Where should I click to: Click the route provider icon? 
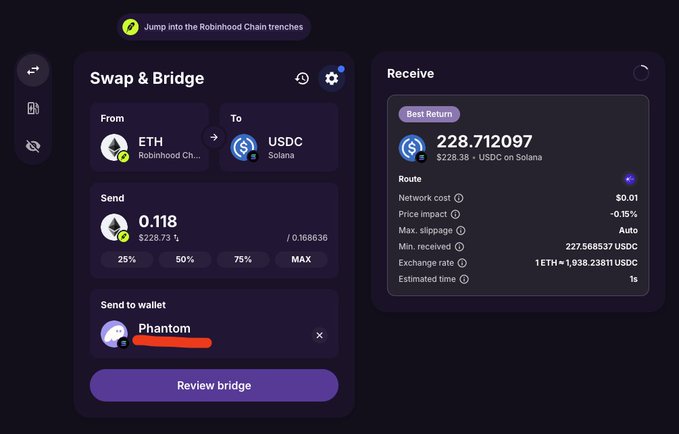[630, 179]
